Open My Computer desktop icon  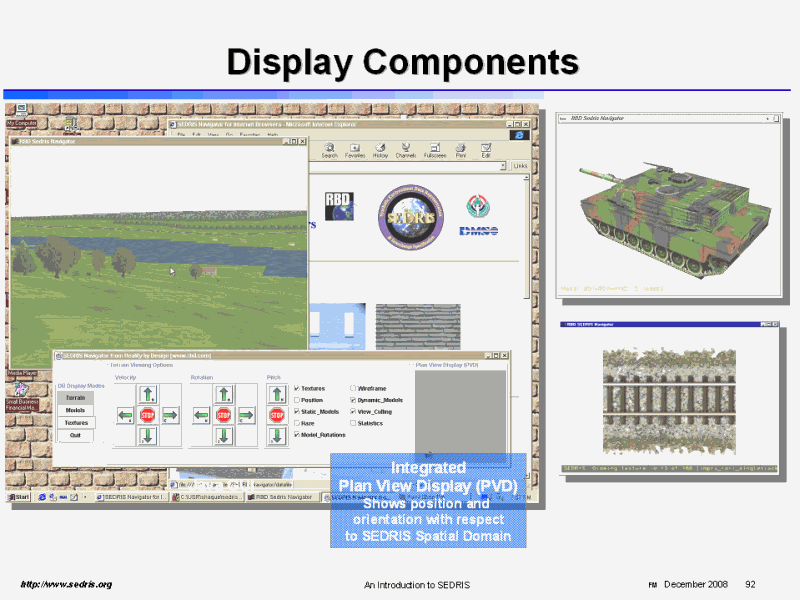click(19, 113)
